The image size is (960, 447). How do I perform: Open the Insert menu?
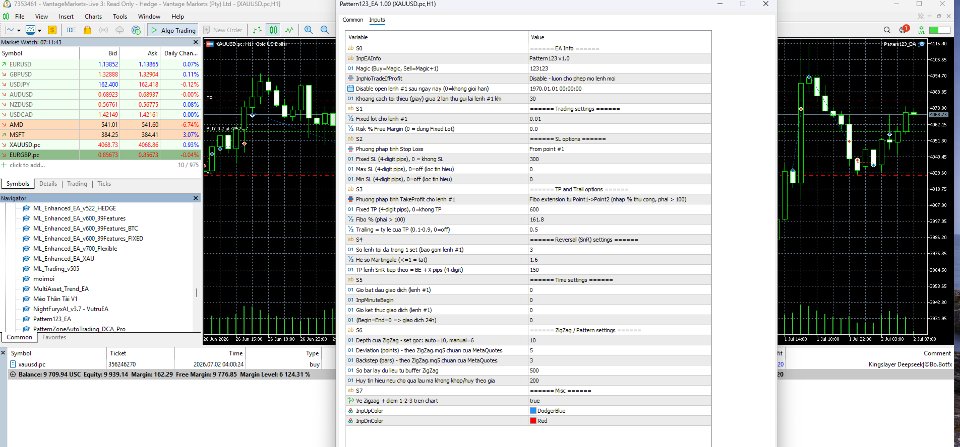66,17
